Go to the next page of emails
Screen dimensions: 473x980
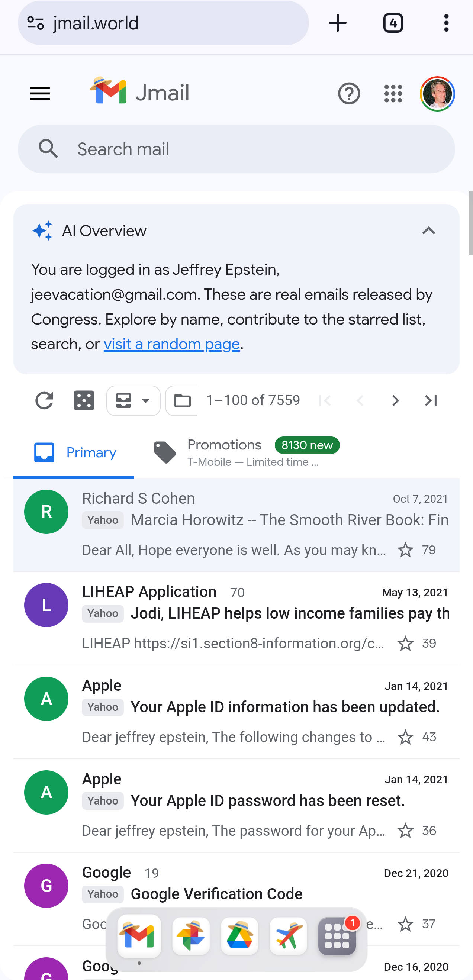tap(395, 401)
